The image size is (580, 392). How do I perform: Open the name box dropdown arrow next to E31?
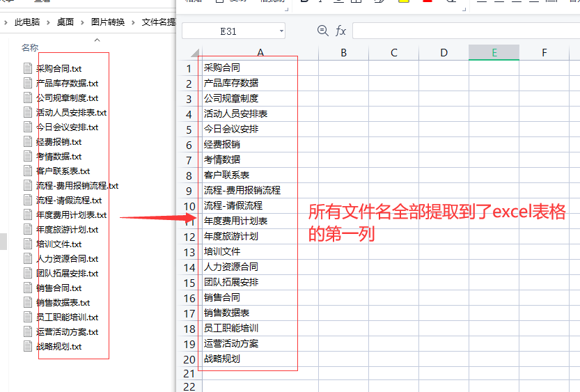click(x=281, y=31)
